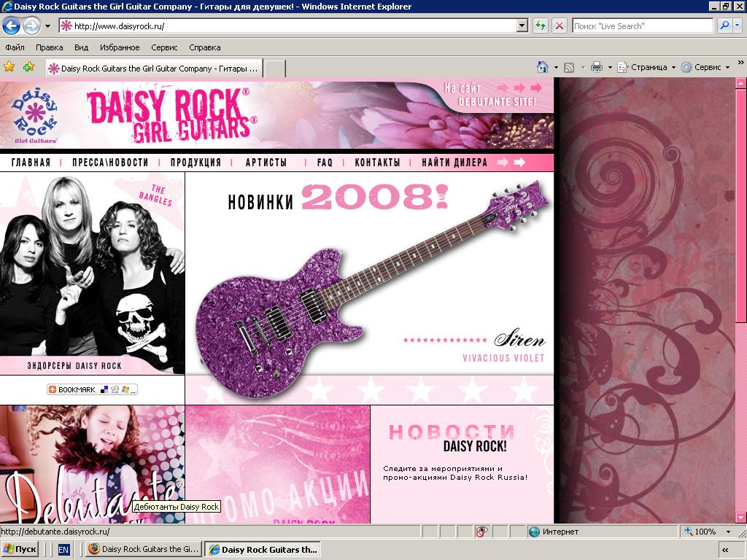Switch to the Firefox Daisy Rock taskbar button
The height and width of the screenshot is (560, 747).
(144, 549)
